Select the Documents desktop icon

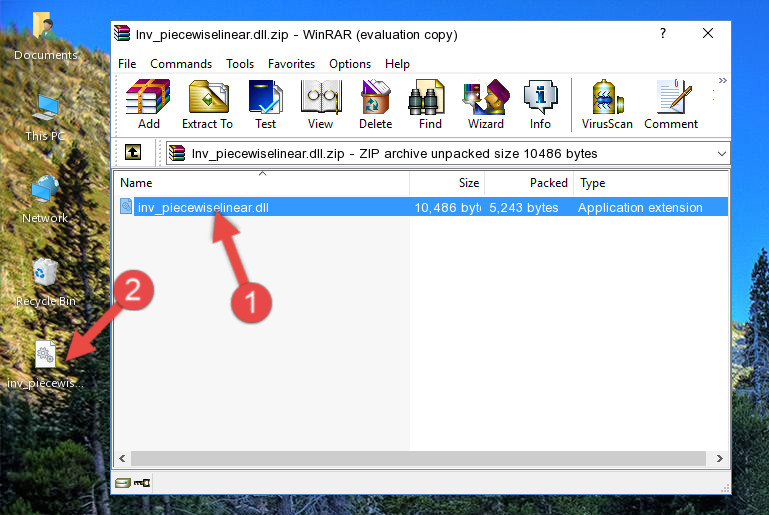(x=45, y=37)
